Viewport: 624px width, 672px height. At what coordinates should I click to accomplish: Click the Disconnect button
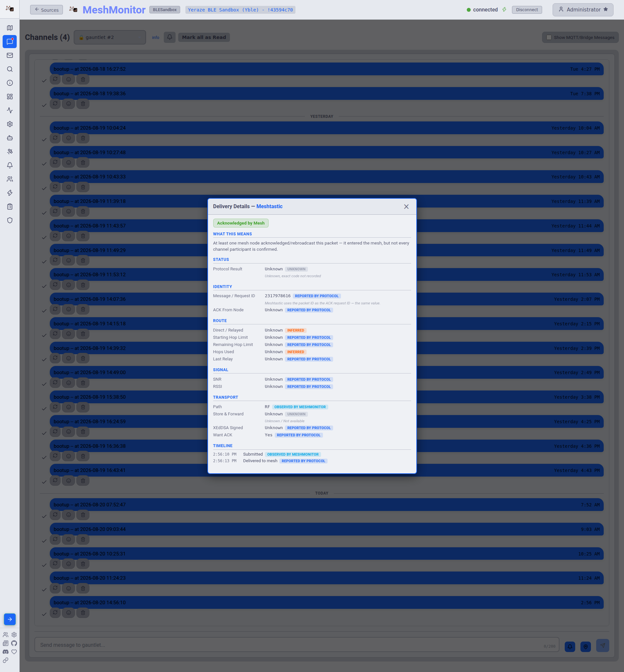tap(527, 10)
